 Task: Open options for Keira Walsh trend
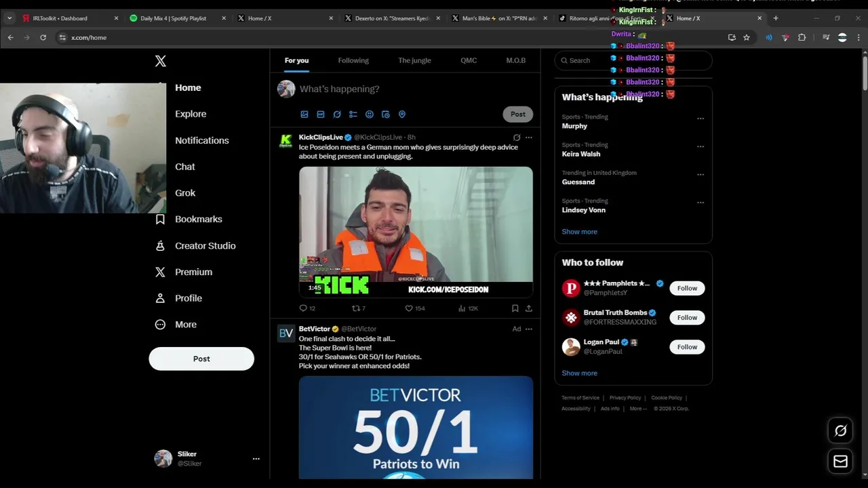pyautogui.click(x=701, y=146)
